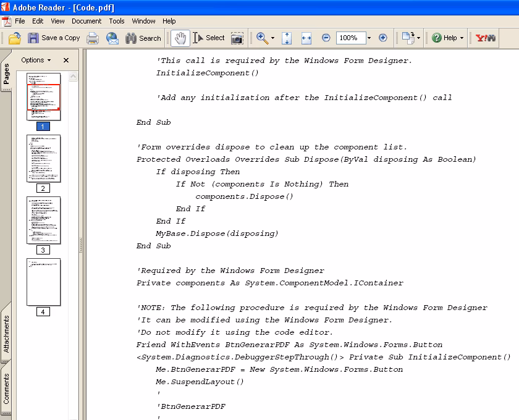Click the Yahoo toolbar icon
This screenshot has width=519, height=420.
click(x=486, y=38)
